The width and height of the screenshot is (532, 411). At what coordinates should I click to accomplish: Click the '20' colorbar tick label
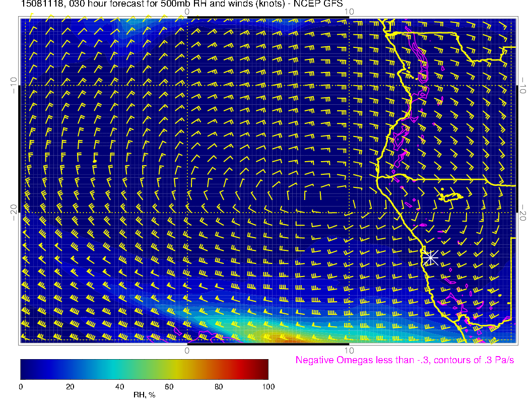tap(70, 387)
